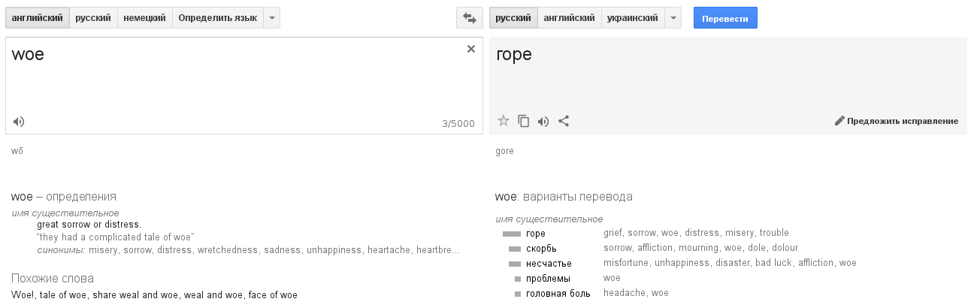
Task: Share the translation result
Action: click(564, 120)
